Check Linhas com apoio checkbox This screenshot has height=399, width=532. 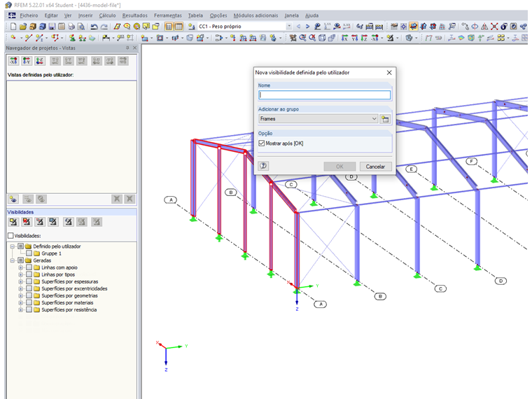point(29,267)
